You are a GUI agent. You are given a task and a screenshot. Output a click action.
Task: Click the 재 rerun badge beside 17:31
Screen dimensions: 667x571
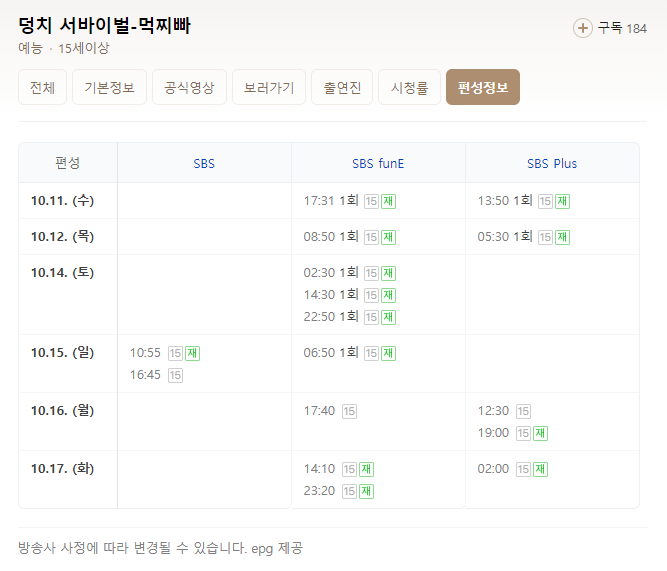coord(388,201)
